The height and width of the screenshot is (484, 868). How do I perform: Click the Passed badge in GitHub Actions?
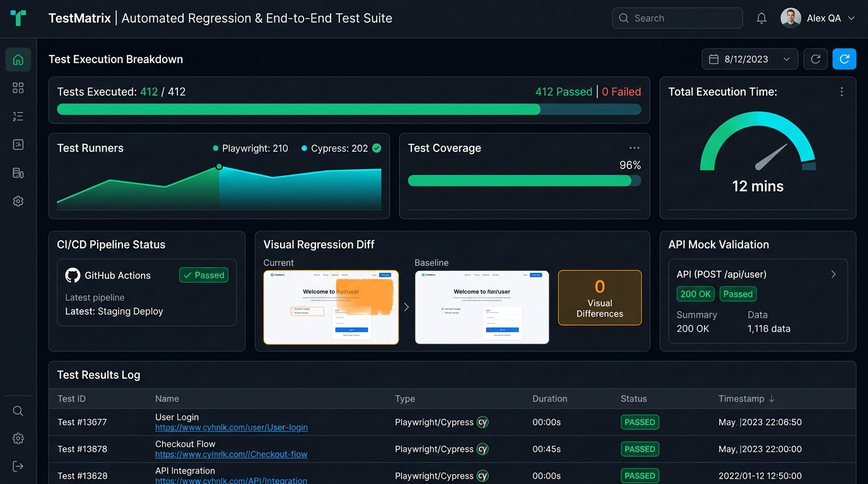click(204, 275)
